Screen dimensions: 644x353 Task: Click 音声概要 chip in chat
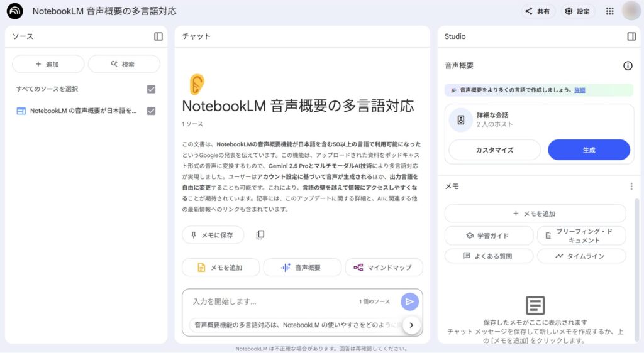click(303, 268)
